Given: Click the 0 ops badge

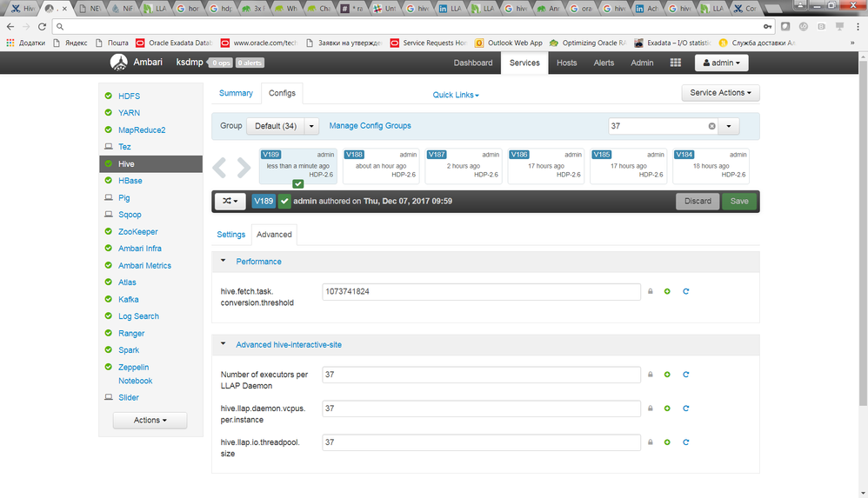Looking at the screenshot, I should 222,63.
